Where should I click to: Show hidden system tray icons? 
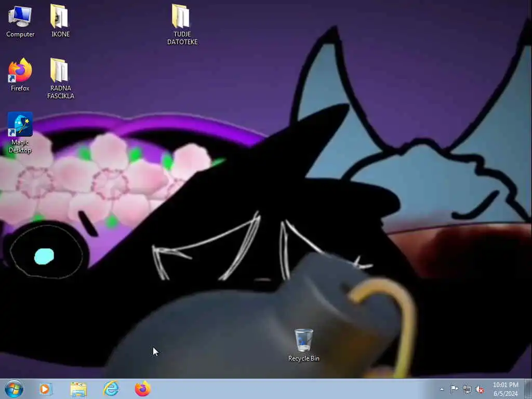[x=442, y=389]
